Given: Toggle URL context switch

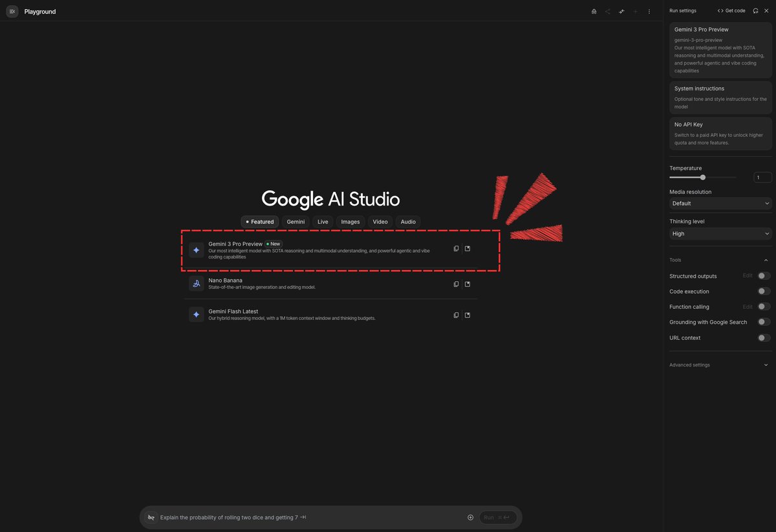Looking at the screenshot, I should tap(764, 337).
